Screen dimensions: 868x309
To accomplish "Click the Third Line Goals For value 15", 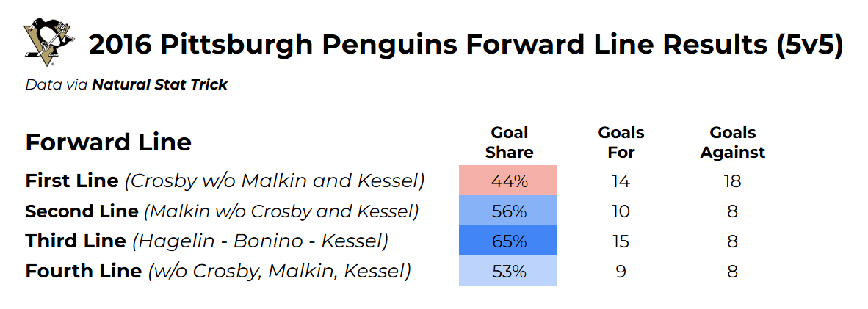I will coord(621,241).
